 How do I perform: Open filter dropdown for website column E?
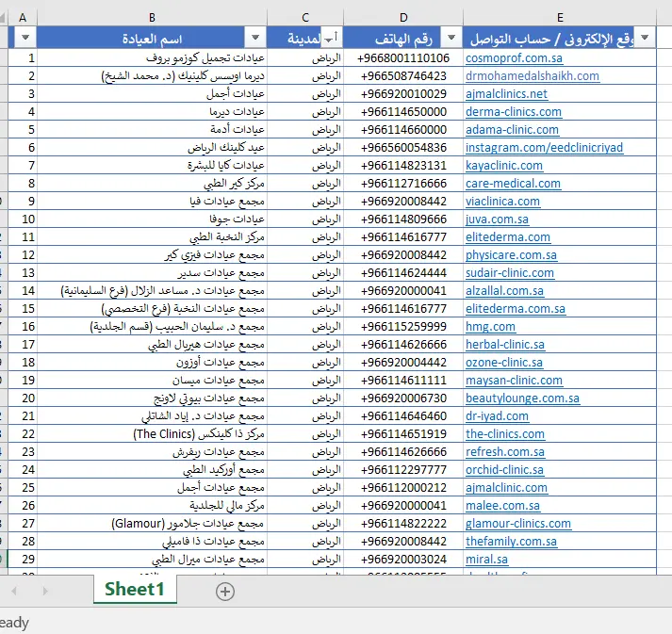[645, 38]
